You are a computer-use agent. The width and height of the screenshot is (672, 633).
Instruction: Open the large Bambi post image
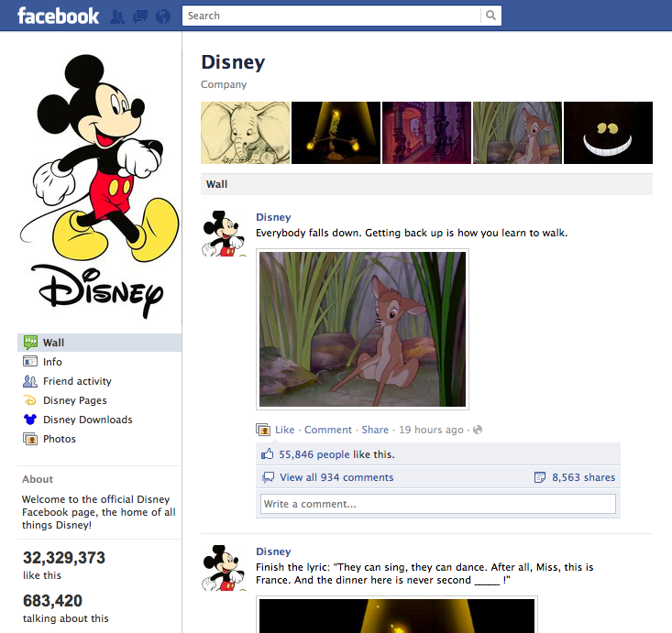click(x=362, y=330)
